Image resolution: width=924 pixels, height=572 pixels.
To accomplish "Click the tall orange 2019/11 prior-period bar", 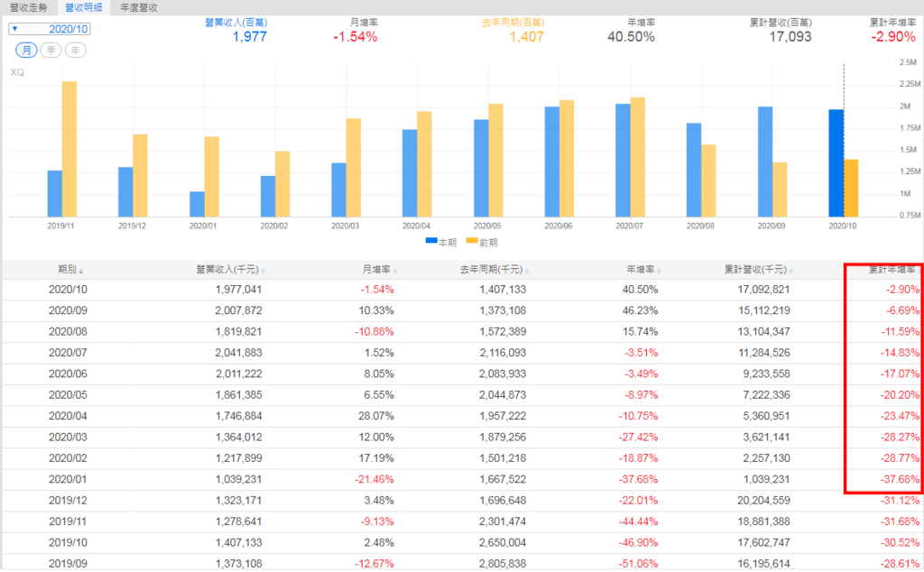I will point(69,149).
